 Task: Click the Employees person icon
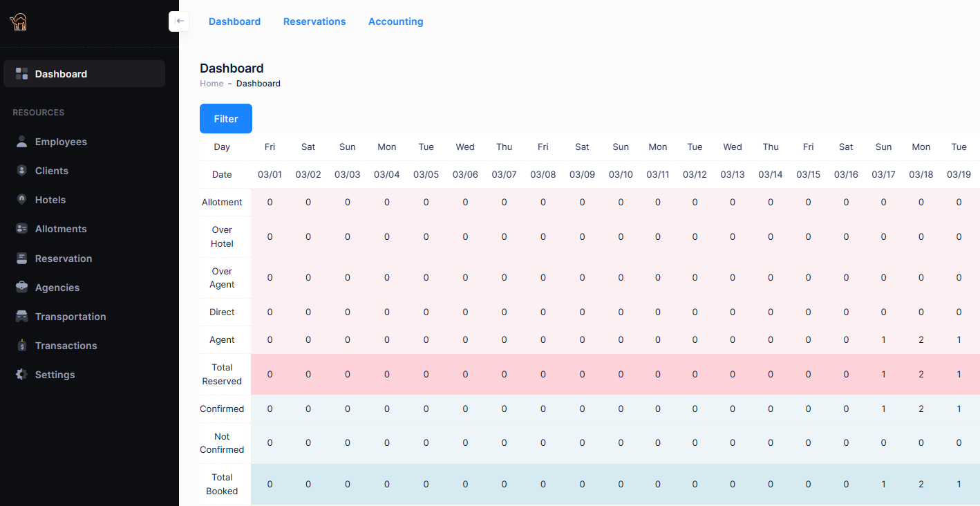click(x=21, y=142)
